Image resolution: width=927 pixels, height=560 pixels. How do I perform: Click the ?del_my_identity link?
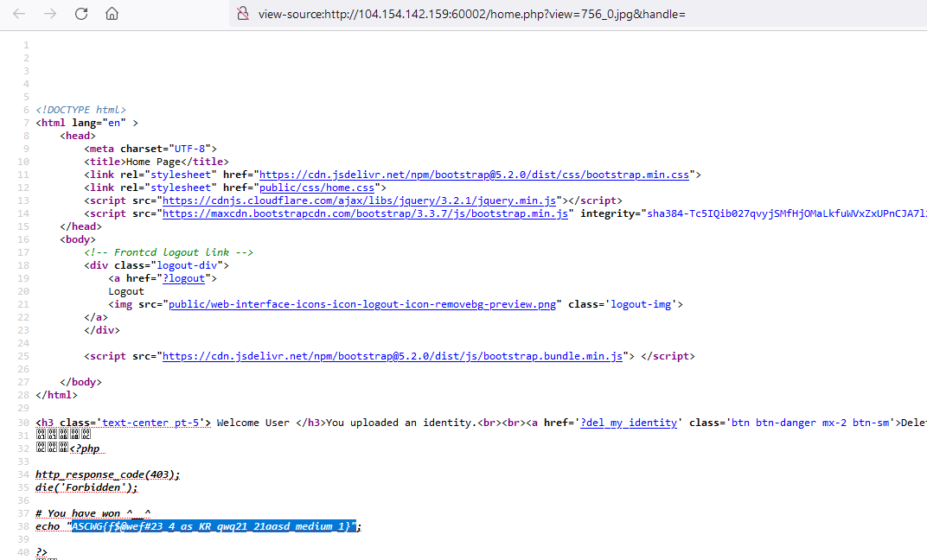coord(628,423)
